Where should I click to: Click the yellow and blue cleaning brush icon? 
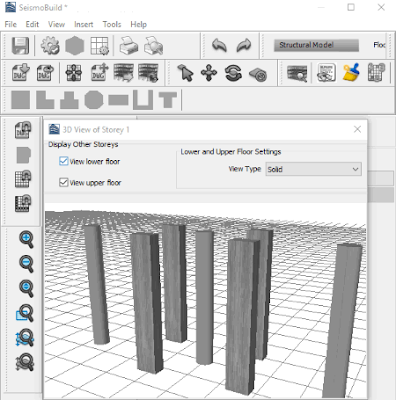click(x=351, y=72)
